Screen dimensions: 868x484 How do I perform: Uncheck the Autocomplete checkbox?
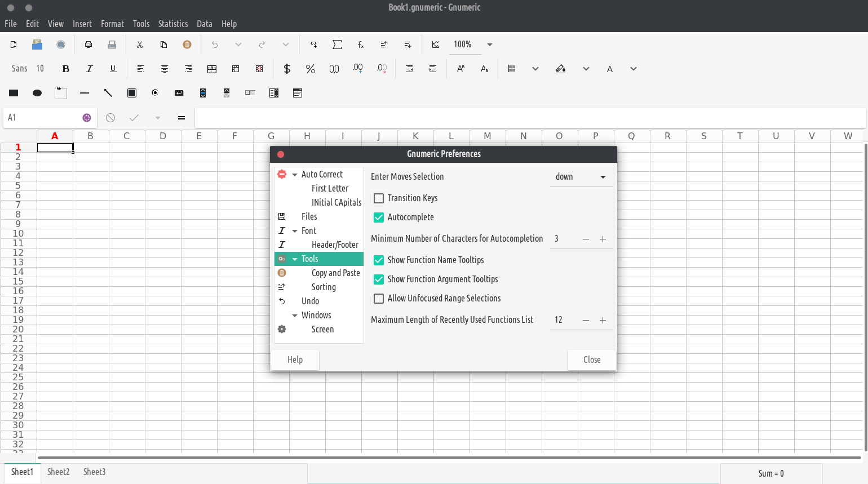[x=379, y=217]
